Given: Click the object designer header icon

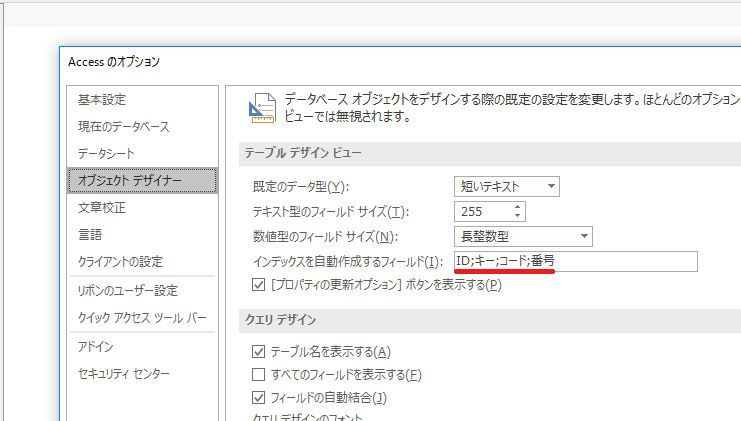Looking at the screenshot, I should pyautogui.click(x=262, y=108).
